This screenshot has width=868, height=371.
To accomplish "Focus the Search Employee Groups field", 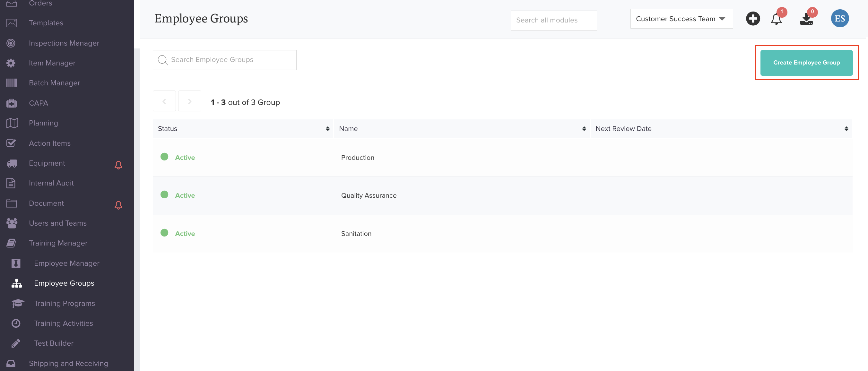I will [229, 60].
